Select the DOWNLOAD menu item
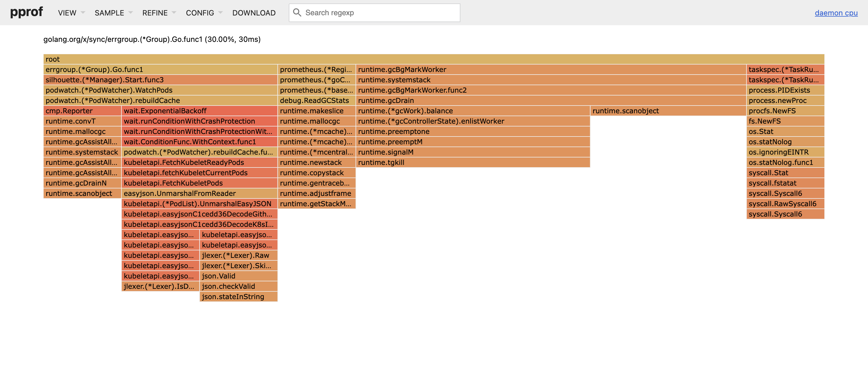 tap(254, 13)
